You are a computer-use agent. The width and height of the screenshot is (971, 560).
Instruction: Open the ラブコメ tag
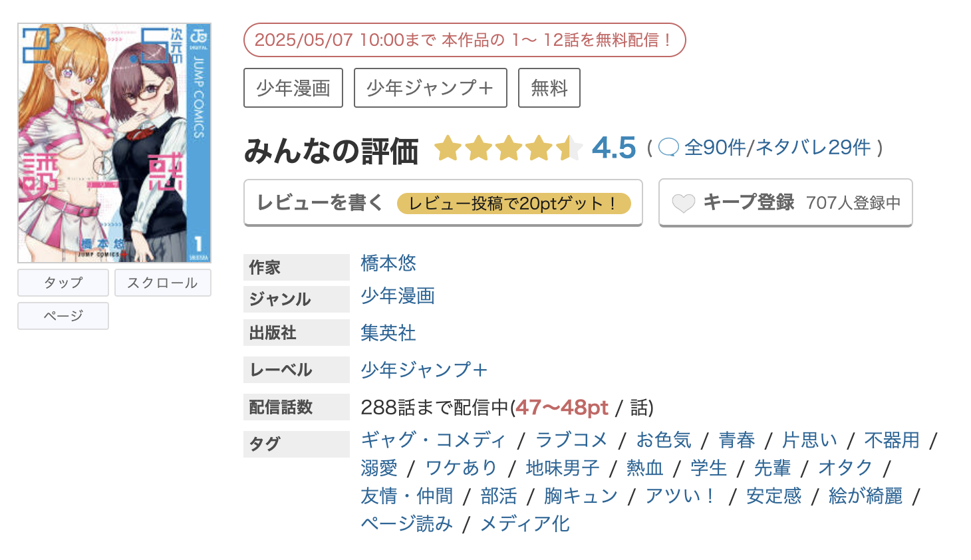pos(571,440)
